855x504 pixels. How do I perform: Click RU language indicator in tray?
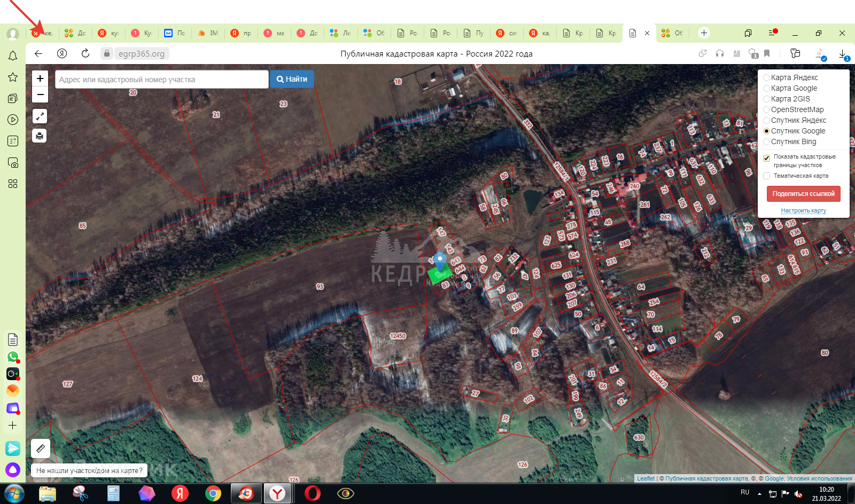745,492
